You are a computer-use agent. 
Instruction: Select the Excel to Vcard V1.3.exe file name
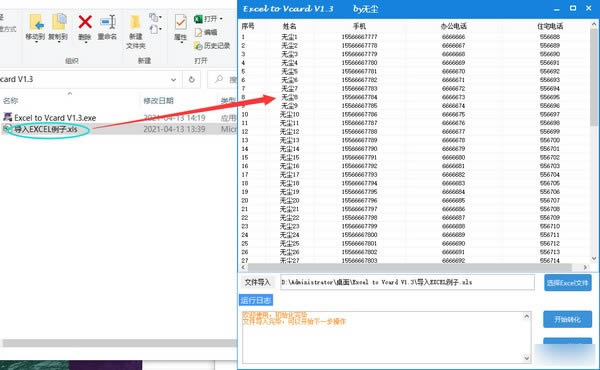[55, 118]
